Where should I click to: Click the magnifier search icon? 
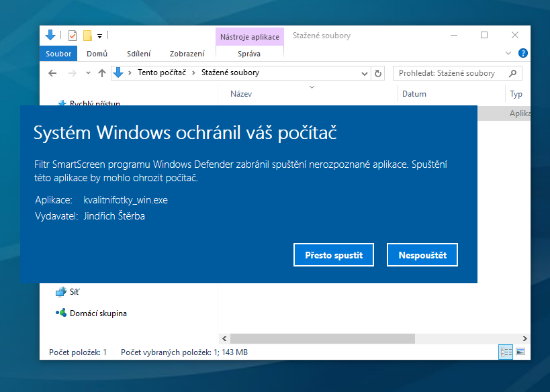click(512, 73)
